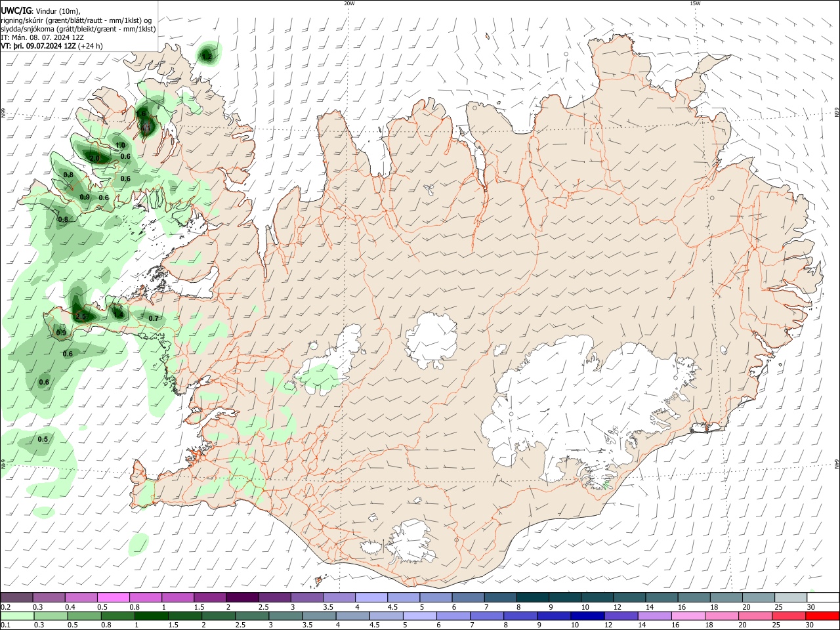Image resolution: width=840 pixels, height=630 pixels.
Task: Click the 15W longitude label
Action: click(696, 3)
